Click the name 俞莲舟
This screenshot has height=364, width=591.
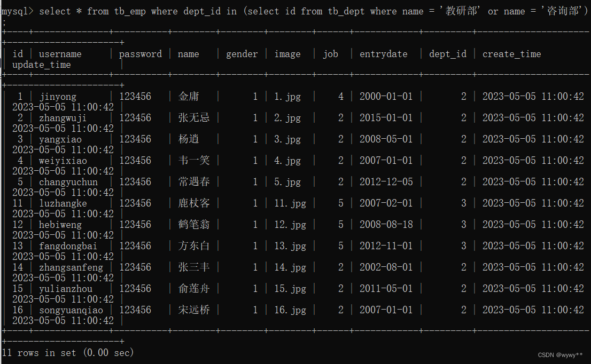(194, 289)
